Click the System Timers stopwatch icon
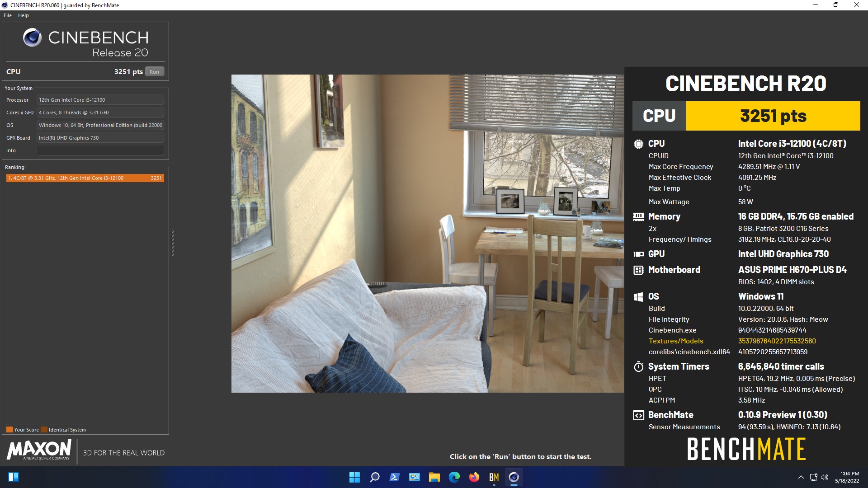Screen dimensions: 868x488 [638, 366]
